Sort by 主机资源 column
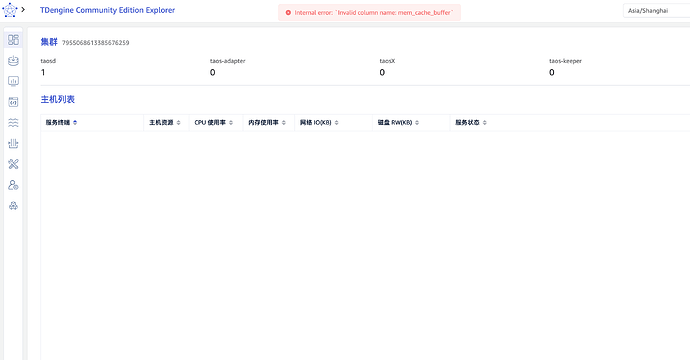The height and width of the screenshot is (360, 690). click(x=179, y=123)
